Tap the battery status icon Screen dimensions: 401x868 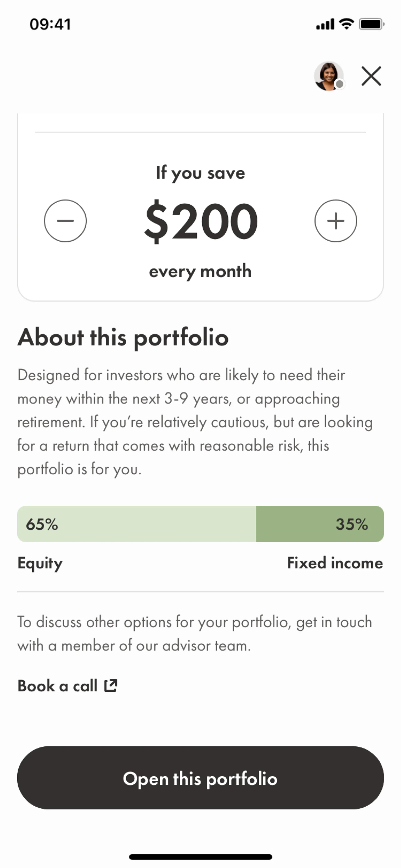point(372,24)
